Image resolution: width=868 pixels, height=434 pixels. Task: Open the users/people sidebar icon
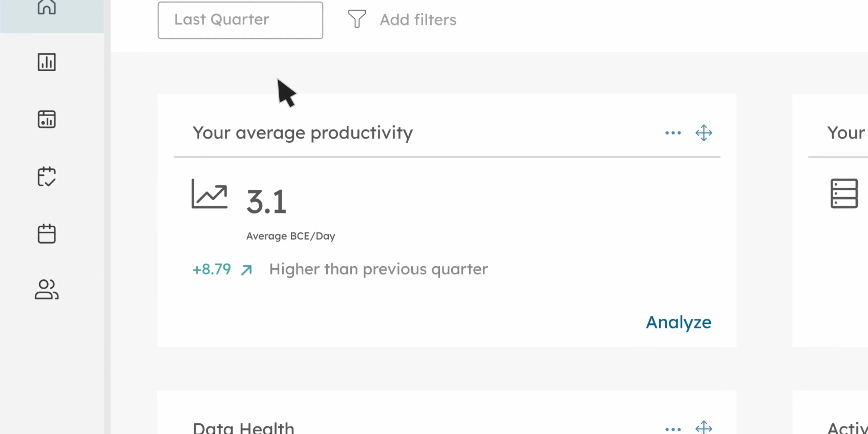click(x=47, y=289)
